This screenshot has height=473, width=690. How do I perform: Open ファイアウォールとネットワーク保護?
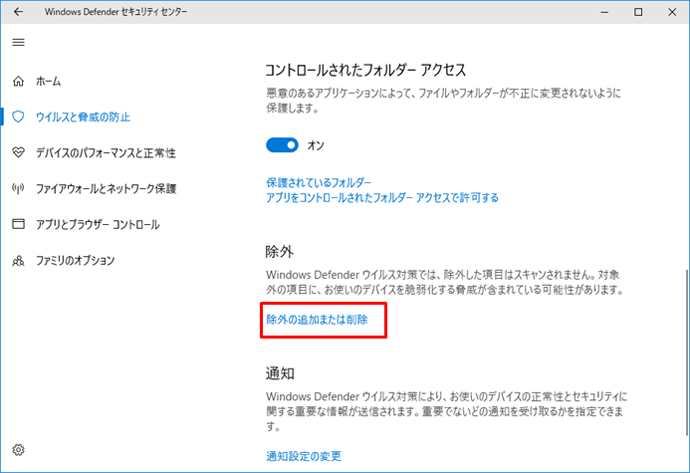click(106, 189)
